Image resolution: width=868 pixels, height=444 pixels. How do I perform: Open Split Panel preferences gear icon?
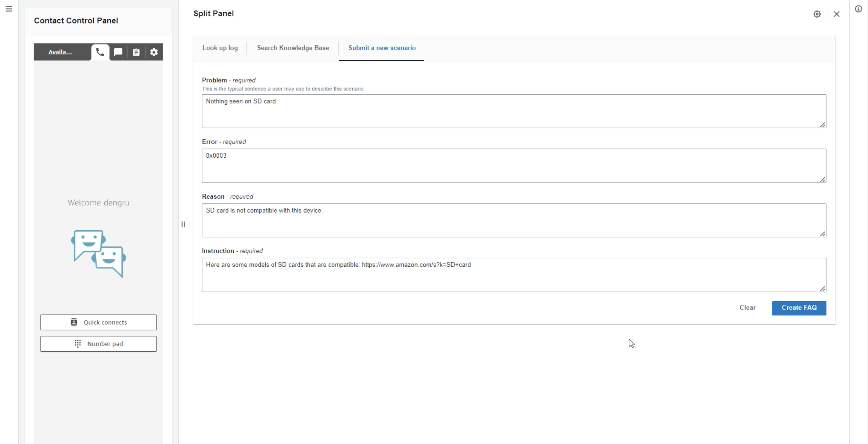[817, 14]
